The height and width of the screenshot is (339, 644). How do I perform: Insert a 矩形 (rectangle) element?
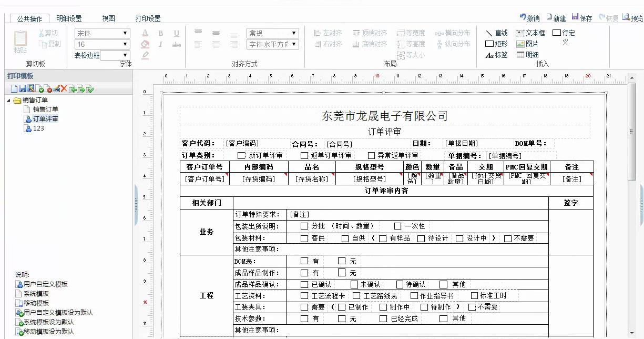click(x=496, y=44)
